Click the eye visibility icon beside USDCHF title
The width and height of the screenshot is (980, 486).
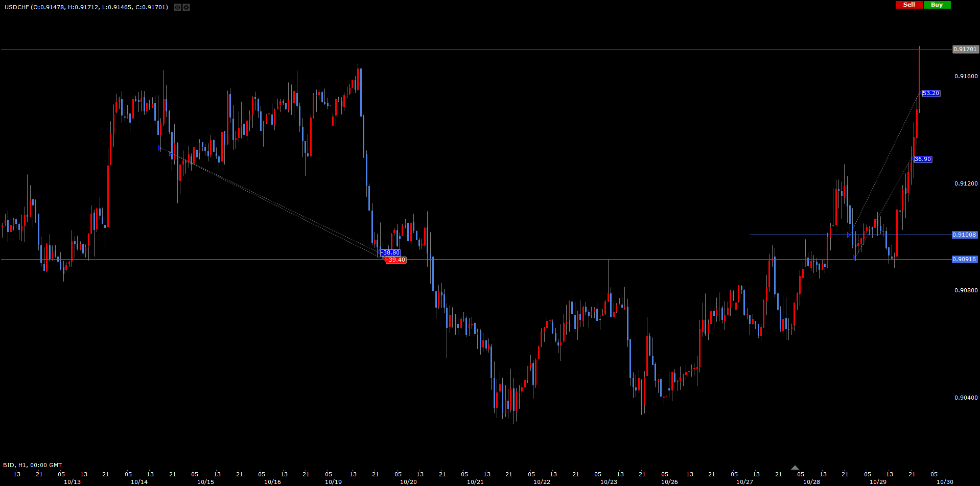tap(177, 8)
